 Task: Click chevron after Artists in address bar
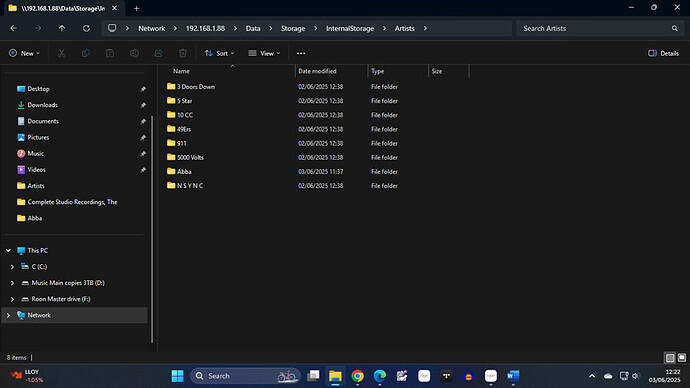(425, 28)
